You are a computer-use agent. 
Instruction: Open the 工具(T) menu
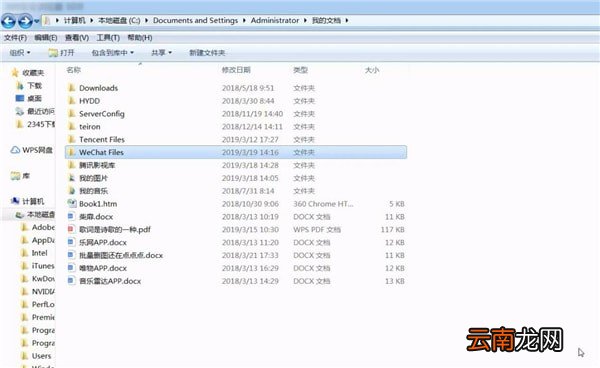point(108,38)
